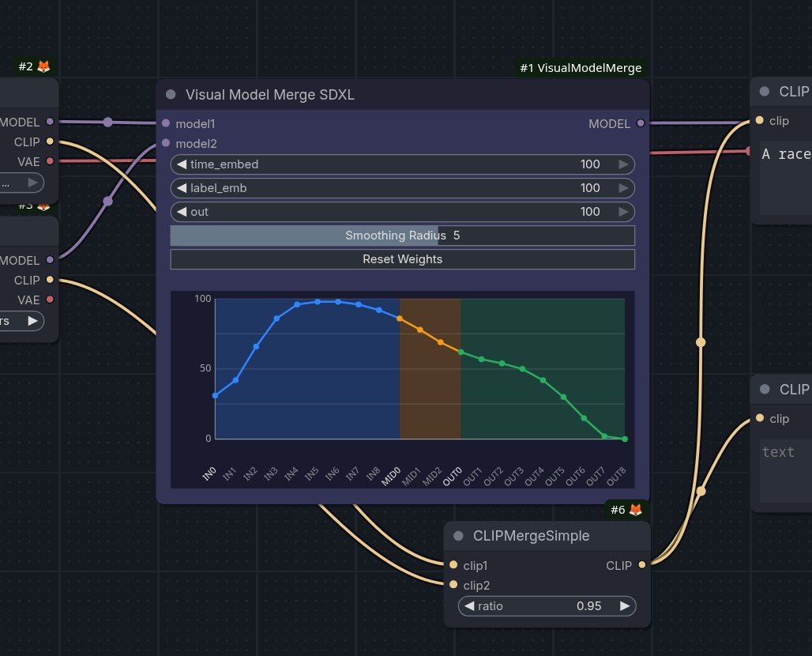
Task: Click the IN6 point on the curve
Action: pyautogui.click(x=338, y=302)
